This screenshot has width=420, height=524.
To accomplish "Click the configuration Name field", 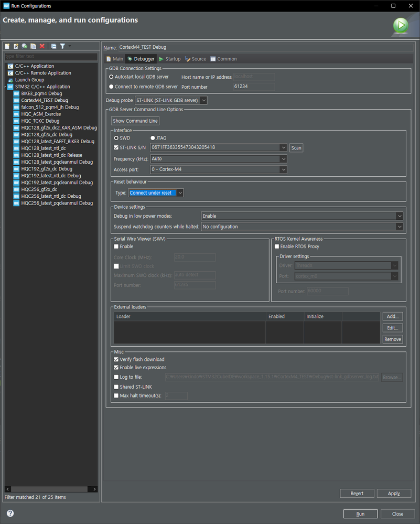I will 265,47.
